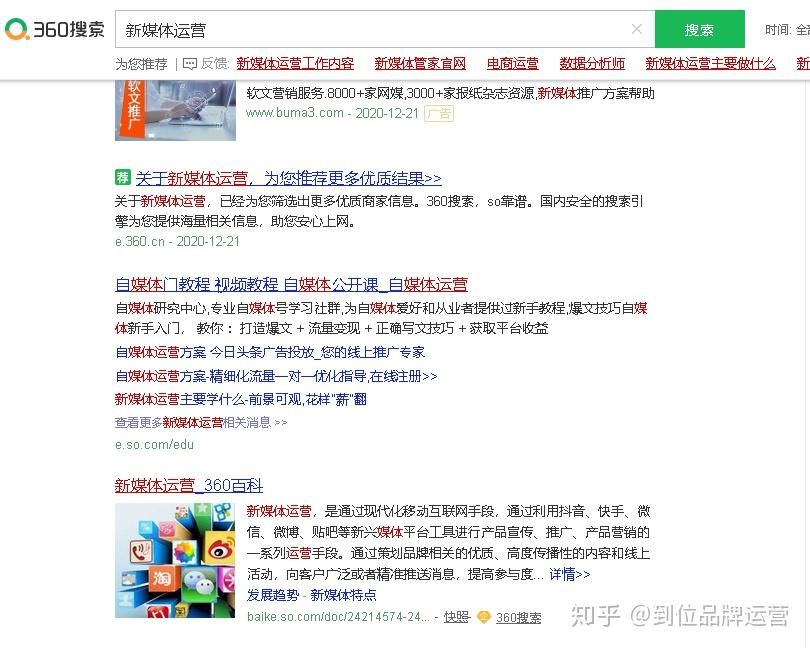Screen dimensions: 810x648
Task: Click the green 搜索 button
Action: tap(699, 29)
